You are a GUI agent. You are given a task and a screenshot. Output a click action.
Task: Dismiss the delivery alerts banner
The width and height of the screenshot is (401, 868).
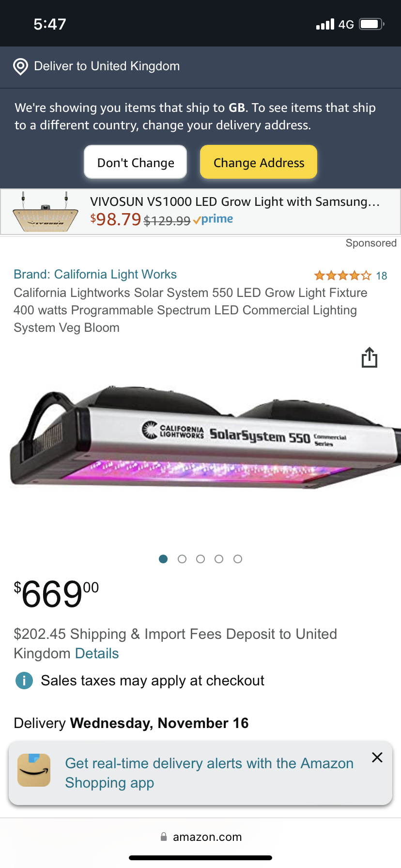click(x=377, y=758)
